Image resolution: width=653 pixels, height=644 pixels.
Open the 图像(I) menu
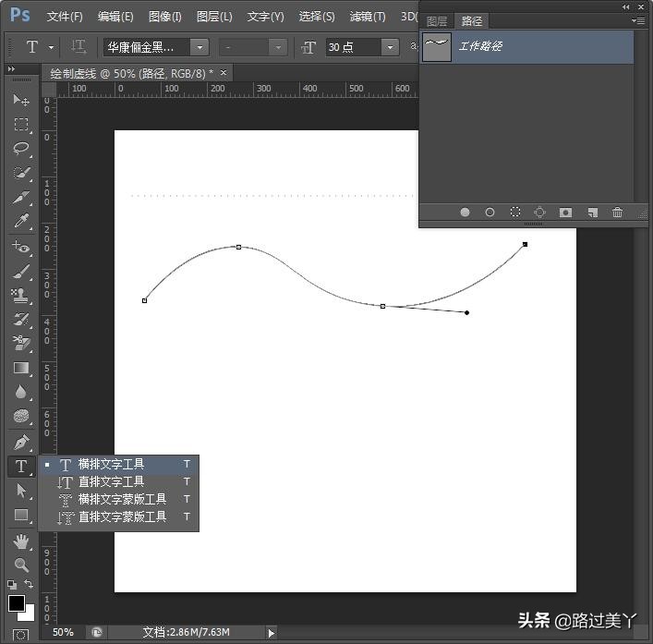click(x=165, y=17)
